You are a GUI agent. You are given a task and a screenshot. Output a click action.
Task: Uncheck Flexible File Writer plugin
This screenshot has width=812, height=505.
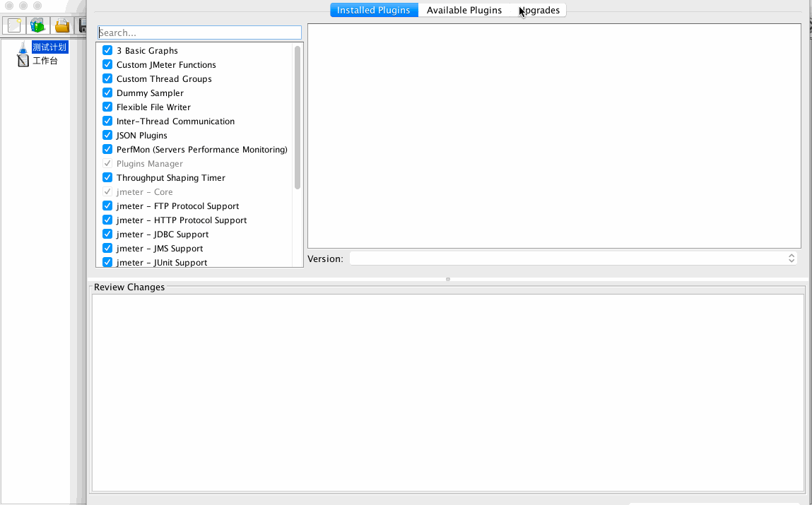point(107,107)
